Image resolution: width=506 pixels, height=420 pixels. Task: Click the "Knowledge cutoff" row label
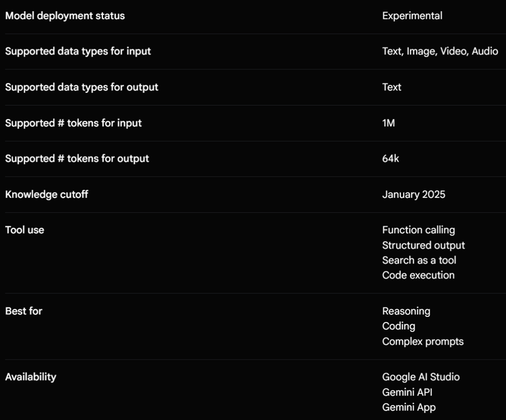46,194
